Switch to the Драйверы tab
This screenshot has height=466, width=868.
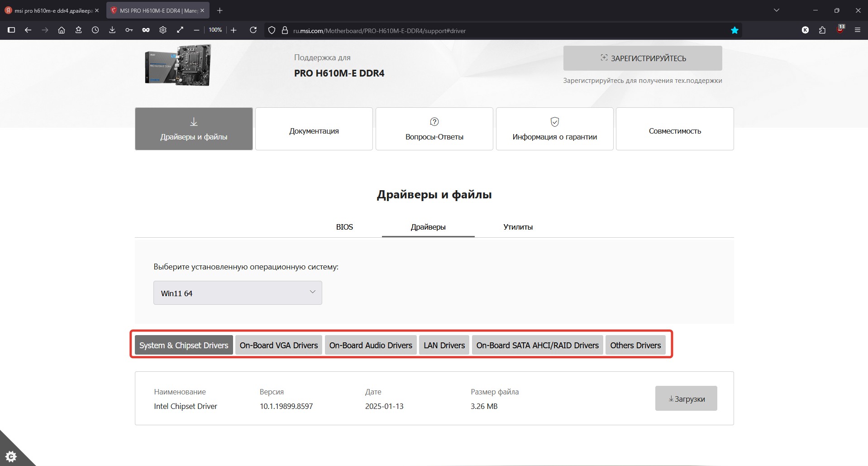[x=428, y=227]
